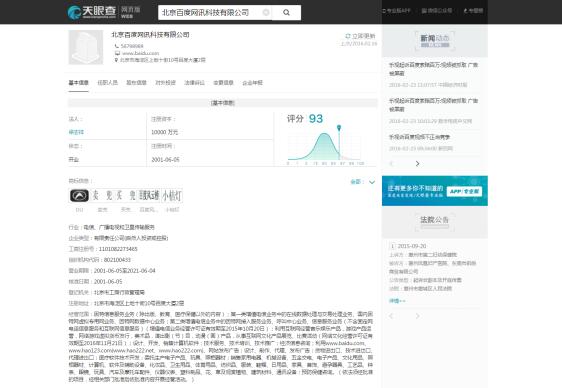Click the APP 专业版 promo banner
The height and width of the screenshot is (388, 562).
click(435, 191)
